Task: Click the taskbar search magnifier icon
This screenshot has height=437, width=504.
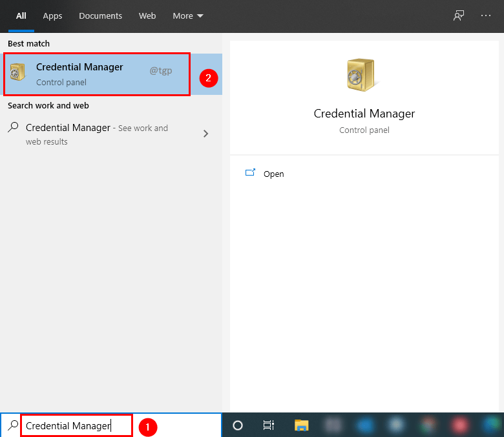Action: pos(13,425)
